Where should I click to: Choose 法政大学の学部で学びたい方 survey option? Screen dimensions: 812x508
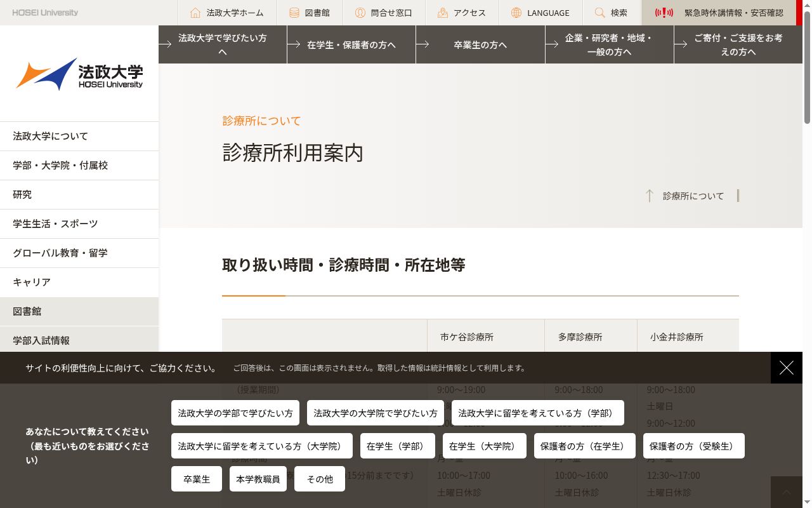click(x=235, y=413)
